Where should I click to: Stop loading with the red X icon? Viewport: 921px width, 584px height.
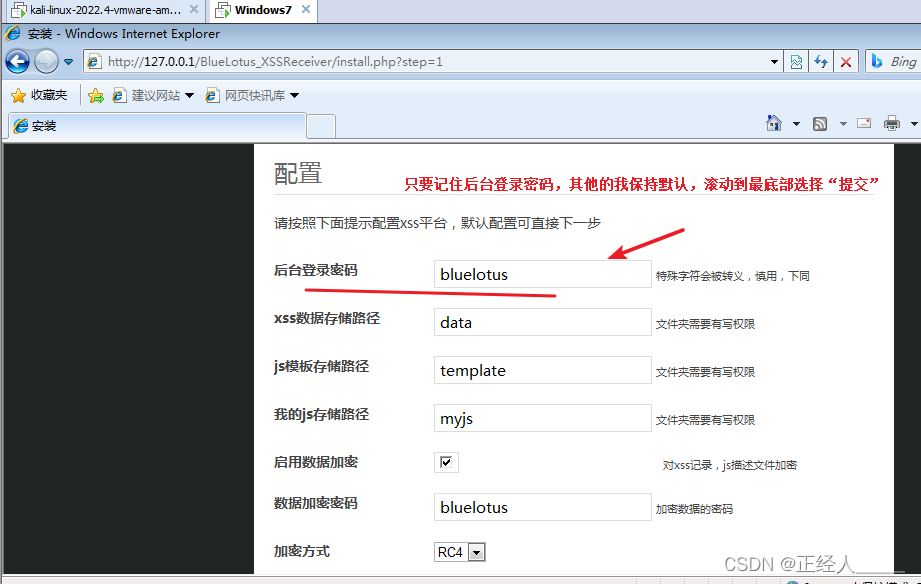coord(846,62)
